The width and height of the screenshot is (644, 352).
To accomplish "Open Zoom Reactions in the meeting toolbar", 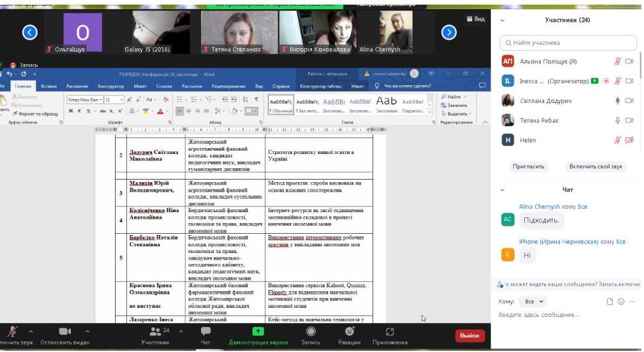I will point(349,335).
